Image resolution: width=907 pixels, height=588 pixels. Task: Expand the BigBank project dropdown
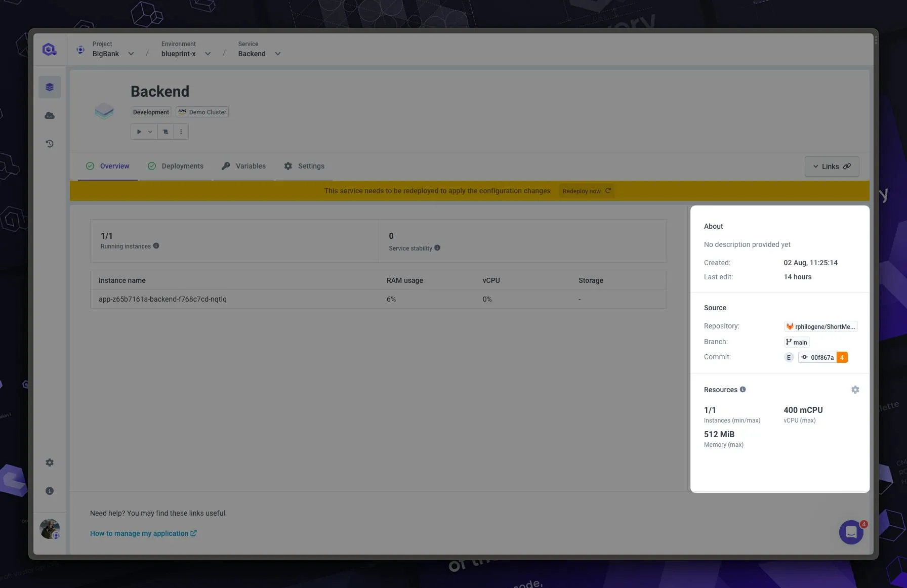coord(131,53)
